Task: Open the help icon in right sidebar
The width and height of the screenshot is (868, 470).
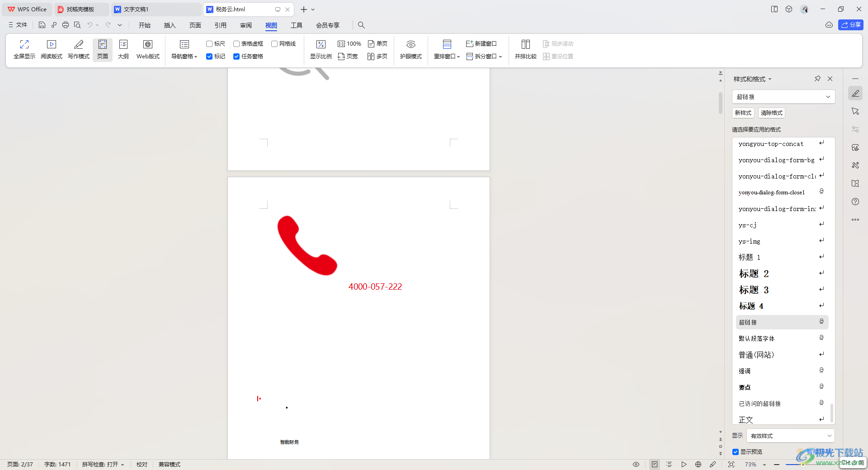Action: [855, 202]
